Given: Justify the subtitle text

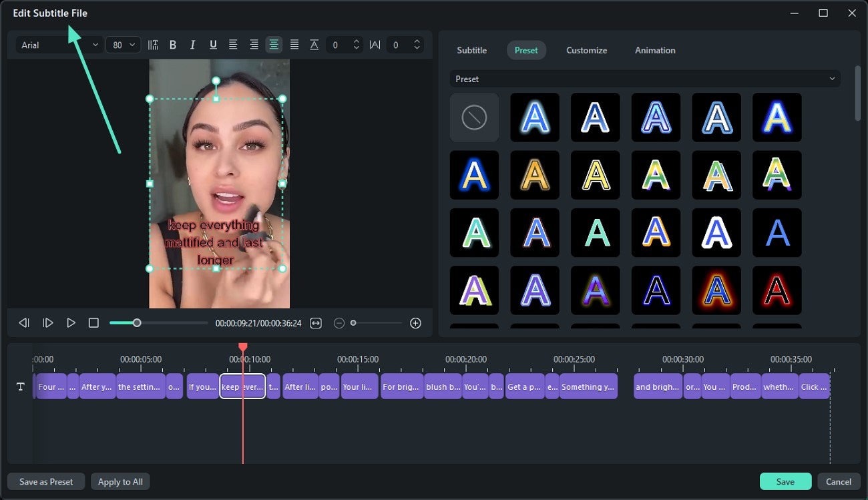Looking at the screenshot, I should point(294,45).
